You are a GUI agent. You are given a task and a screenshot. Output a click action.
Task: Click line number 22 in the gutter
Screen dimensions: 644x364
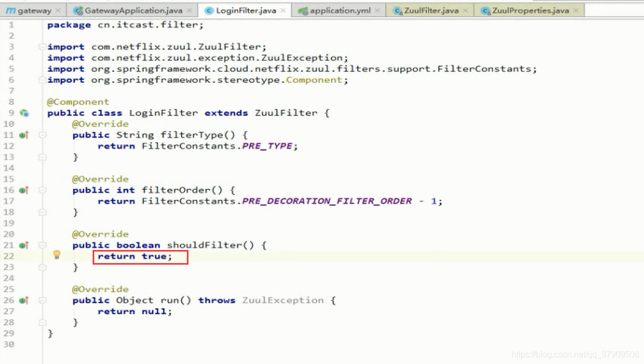(x=9, y=256)
